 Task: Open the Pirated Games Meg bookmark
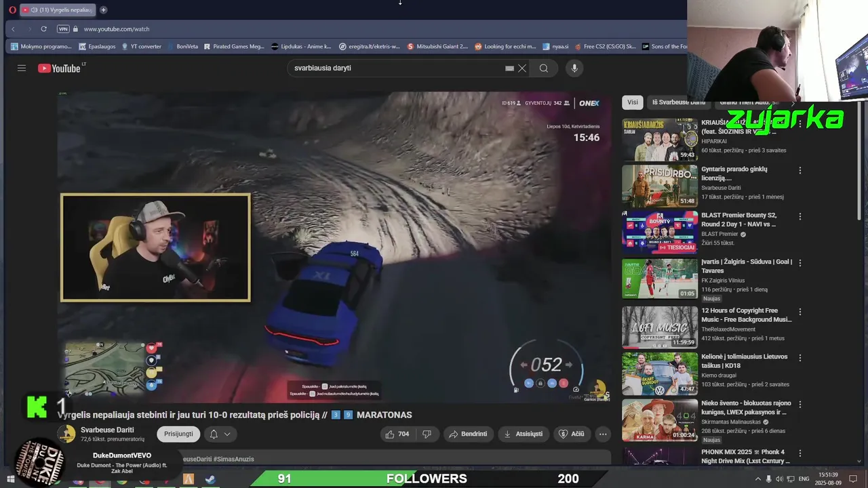tap(234, 47)
